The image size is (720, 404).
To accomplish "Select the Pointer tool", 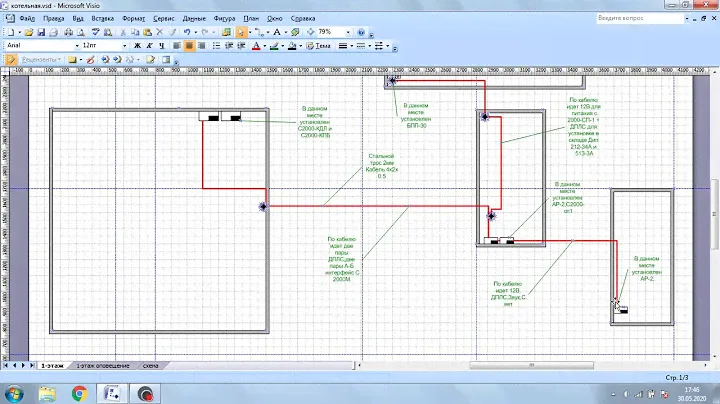I will click(243, 32).
